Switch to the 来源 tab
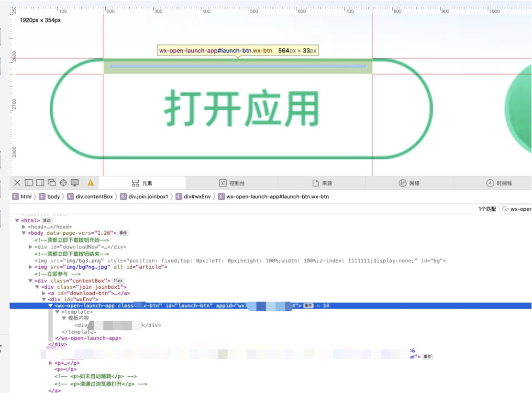532x393 pixels. (322, 183)
